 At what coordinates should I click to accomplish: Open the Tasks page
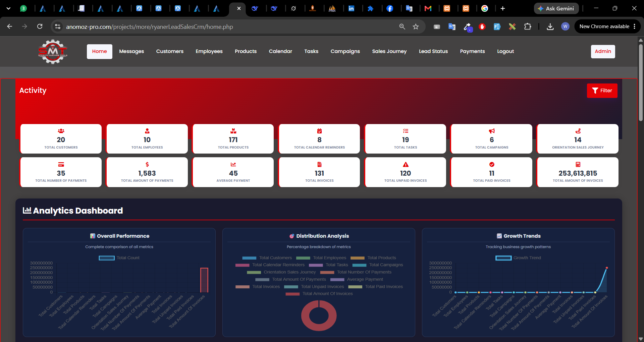311,51
